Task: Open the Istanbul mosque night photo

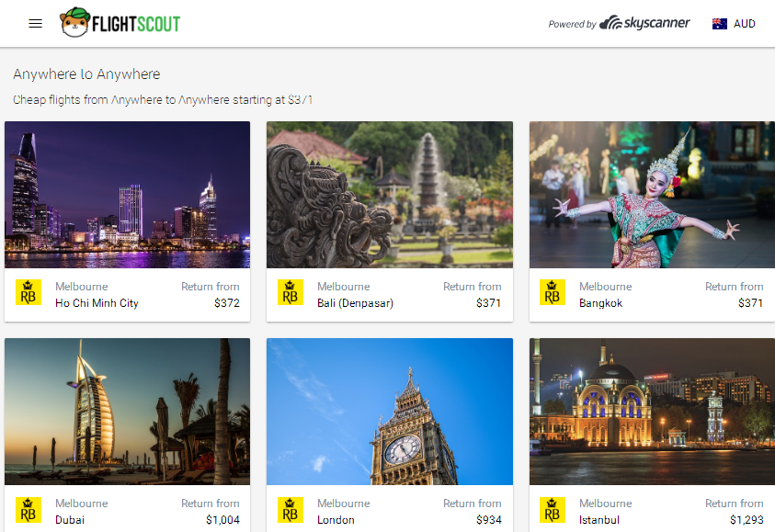Action: pos(652,412)
